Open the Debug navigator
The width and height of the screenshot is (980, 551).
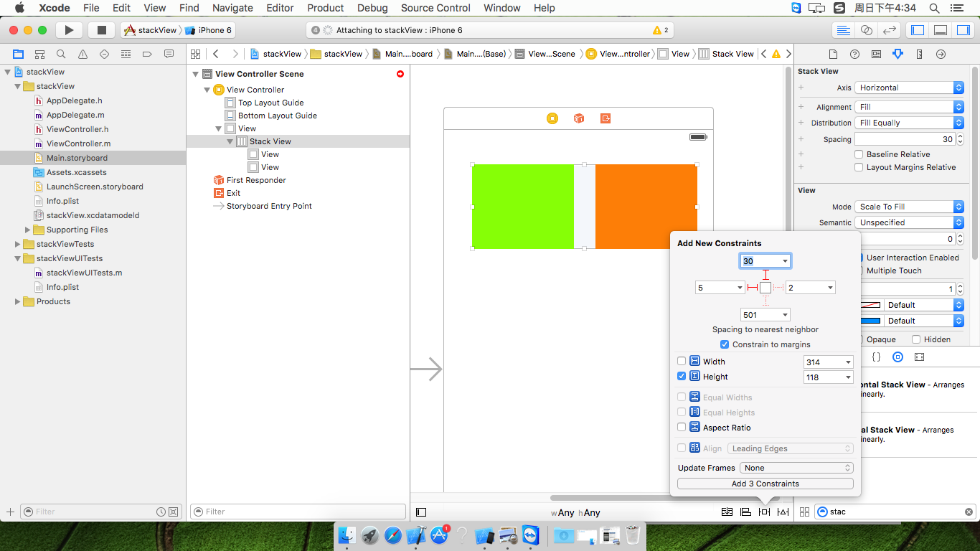point(126,54)
